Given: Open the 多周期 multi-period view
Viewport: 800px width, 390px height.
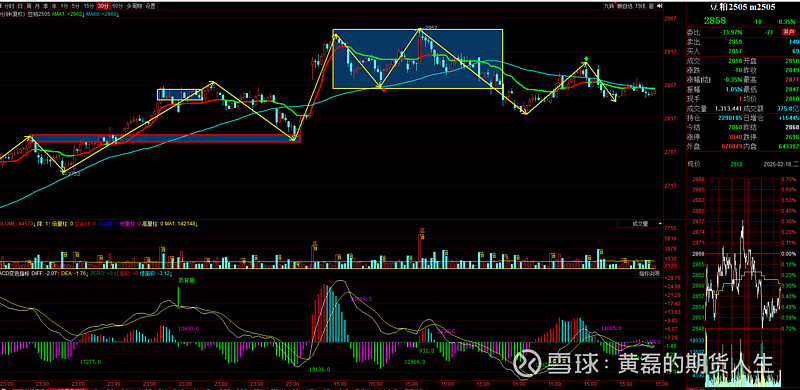Looking at the screenshot, I should tap(134, 6).
